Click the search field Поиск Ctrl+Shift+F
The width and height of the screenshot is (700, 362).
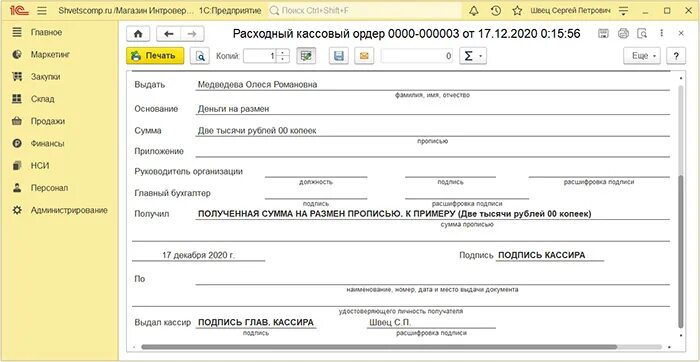click(x=365, y=11)
